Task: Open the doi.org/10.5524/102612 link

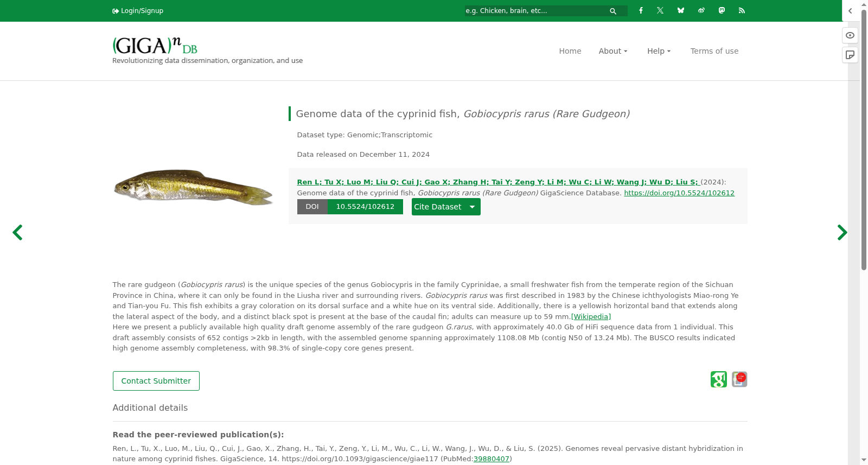Action: 679,193
